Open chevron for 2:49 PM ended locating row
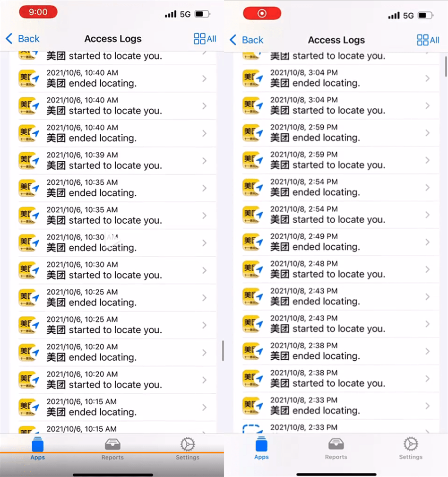This screenshot has height=477, width=448. click(427, 242)
